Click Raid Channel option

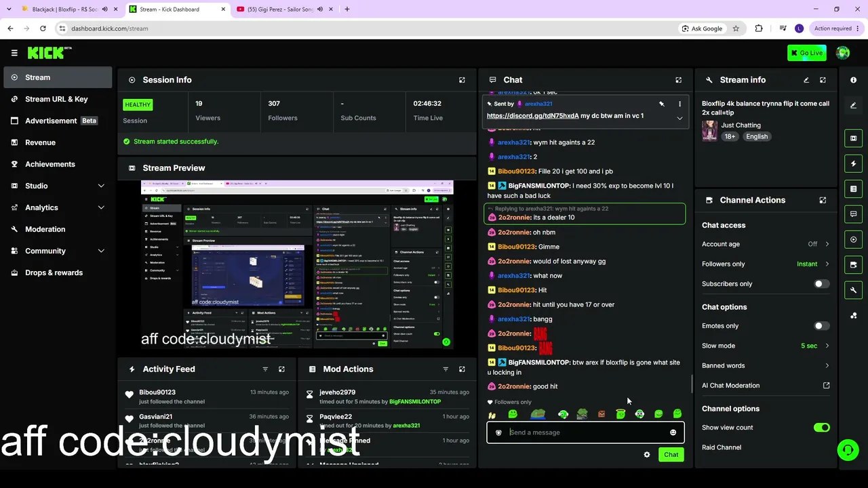(722, 447)
